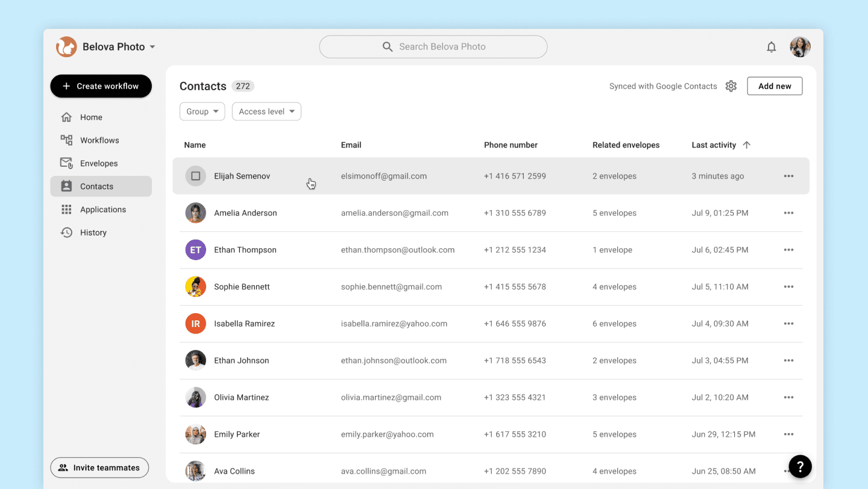This screenshot has width=868, height=489.
Task: Click the notifications bell icon
Action: [x=771, y=47]
